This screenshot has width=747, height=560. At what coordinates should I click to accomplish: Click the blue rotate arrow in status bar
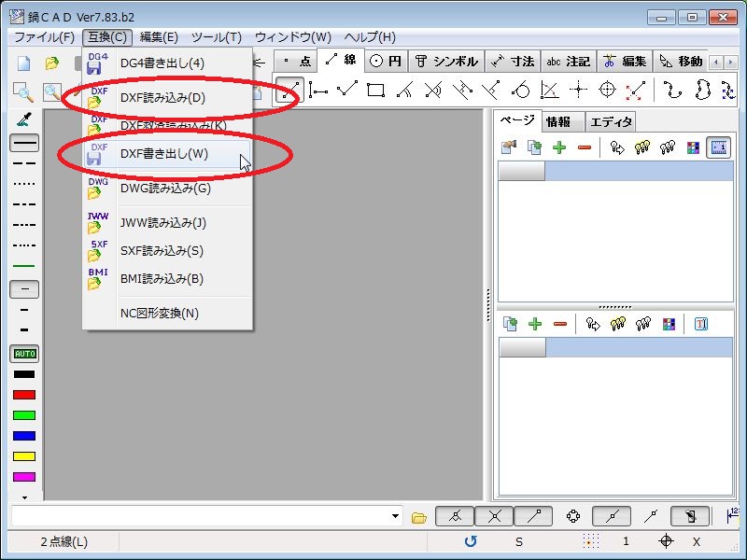click(471, 541)
